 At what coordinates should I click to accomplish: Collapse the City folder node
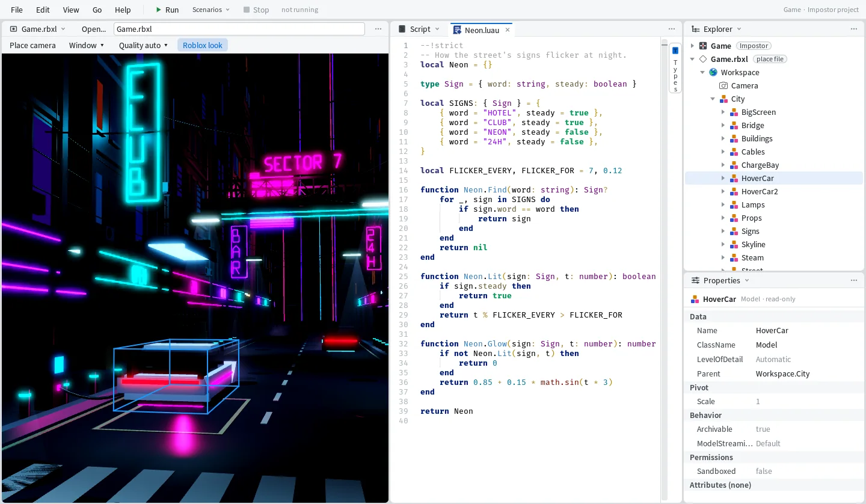coord(713,99)
